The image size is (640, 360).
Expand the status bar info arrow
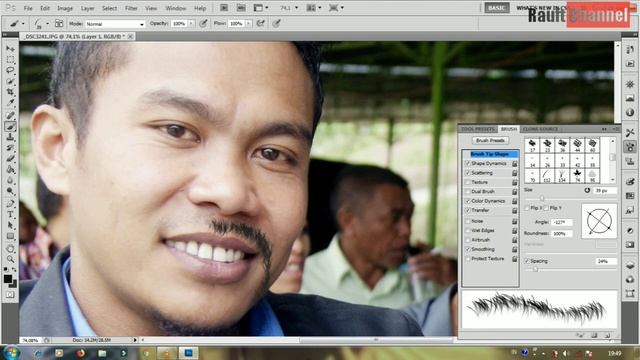135,340
